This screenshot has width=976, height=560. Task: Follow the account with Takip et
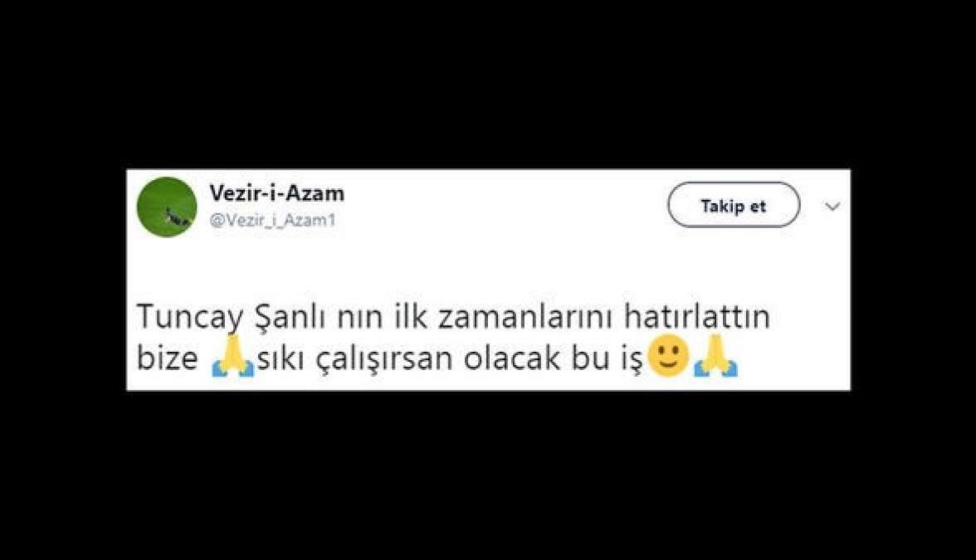coord(734,206)
